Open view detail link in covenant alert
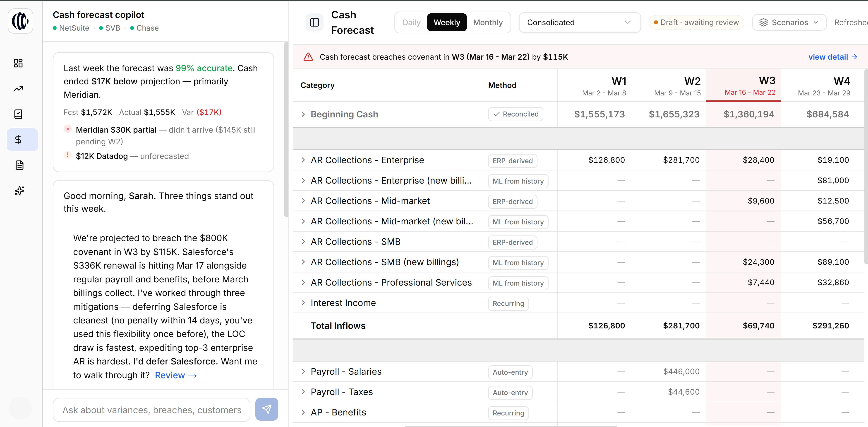 point(833,57)
